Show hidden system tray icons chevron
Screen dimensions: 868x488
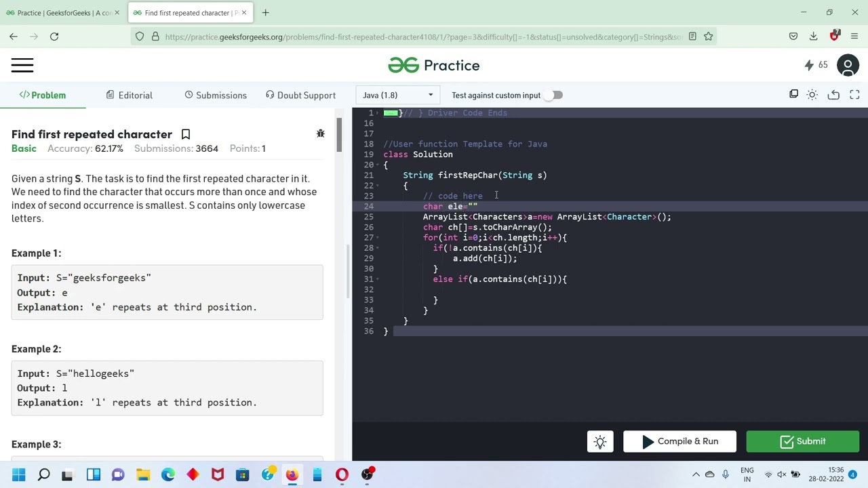(x=696, y=474)
